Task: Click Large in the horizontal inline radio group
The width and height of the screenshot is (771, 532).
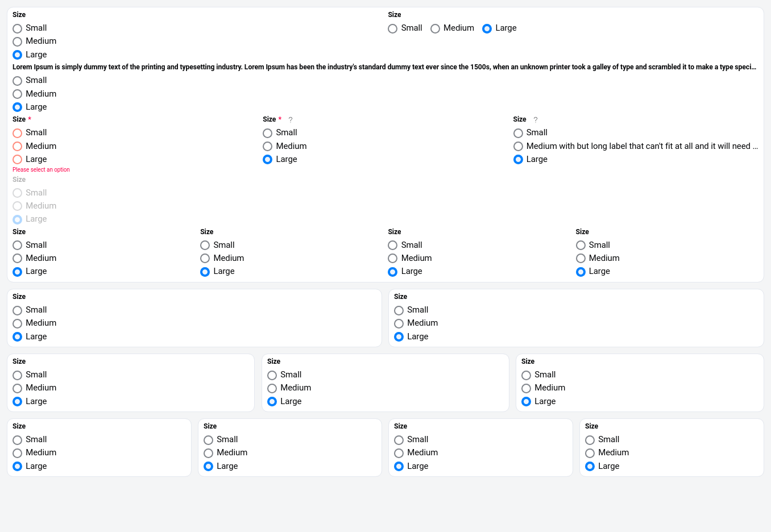Action: [487, 28]
